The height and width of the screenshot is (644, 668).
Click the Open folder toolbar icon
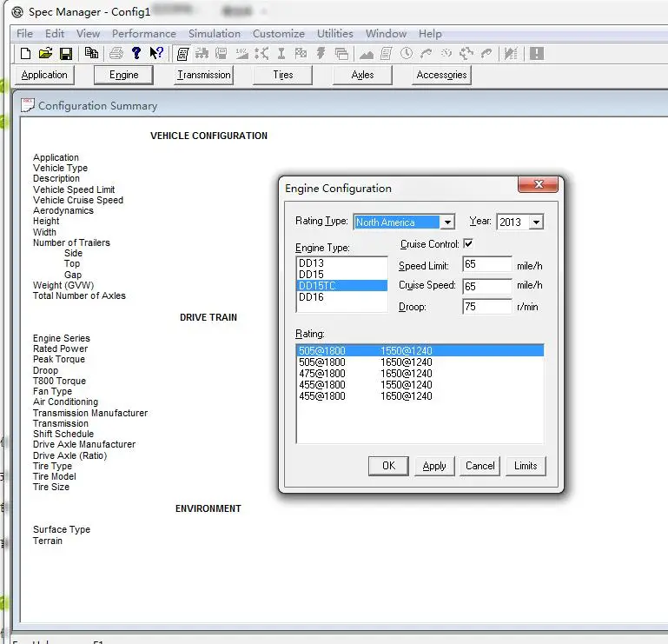45,54
